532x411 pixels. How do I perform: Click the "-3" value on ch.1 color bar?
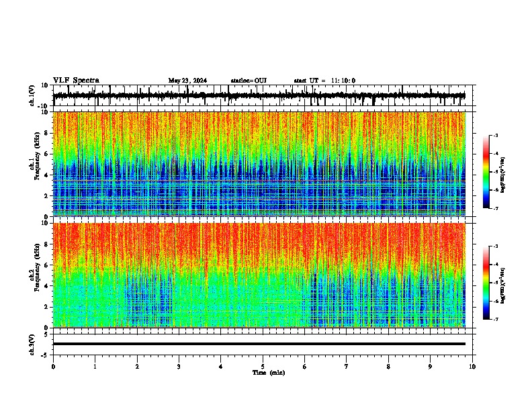496,135
